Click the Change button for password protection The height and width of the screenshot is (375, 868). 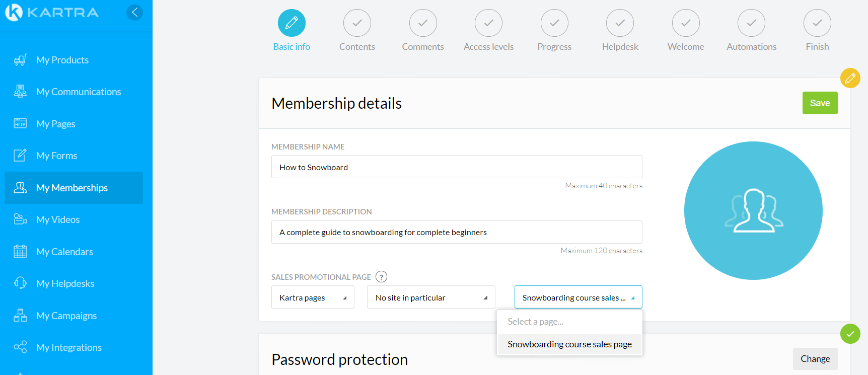tap(815, 359)
